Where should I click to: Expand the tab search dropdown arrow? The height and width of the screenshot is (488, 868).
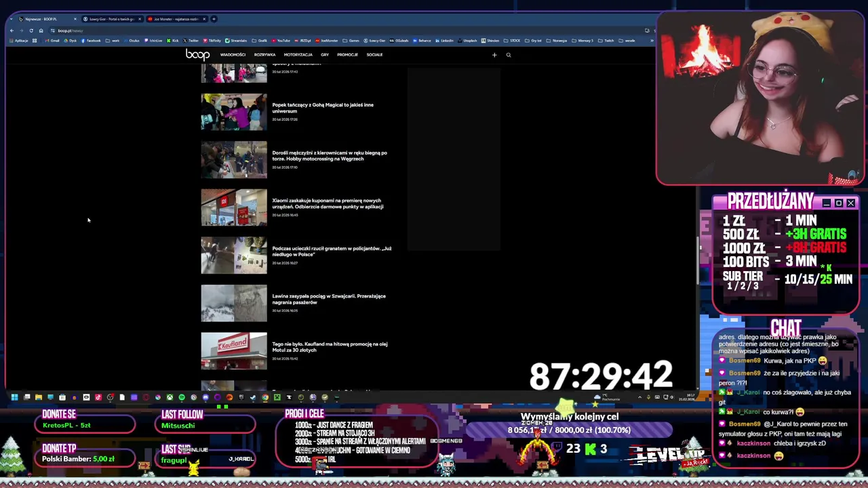12,19
